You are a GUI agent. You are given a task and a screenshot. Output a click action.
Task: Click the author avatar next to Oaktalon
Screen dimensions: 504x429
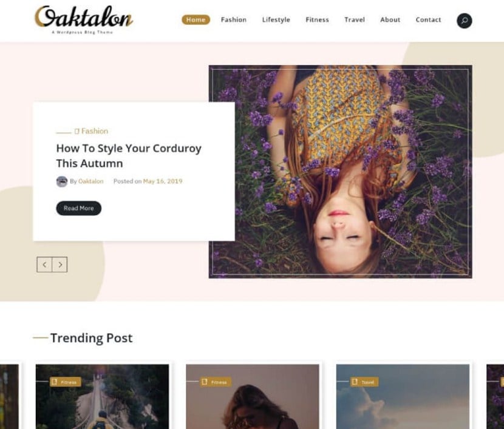click(62, 181)
